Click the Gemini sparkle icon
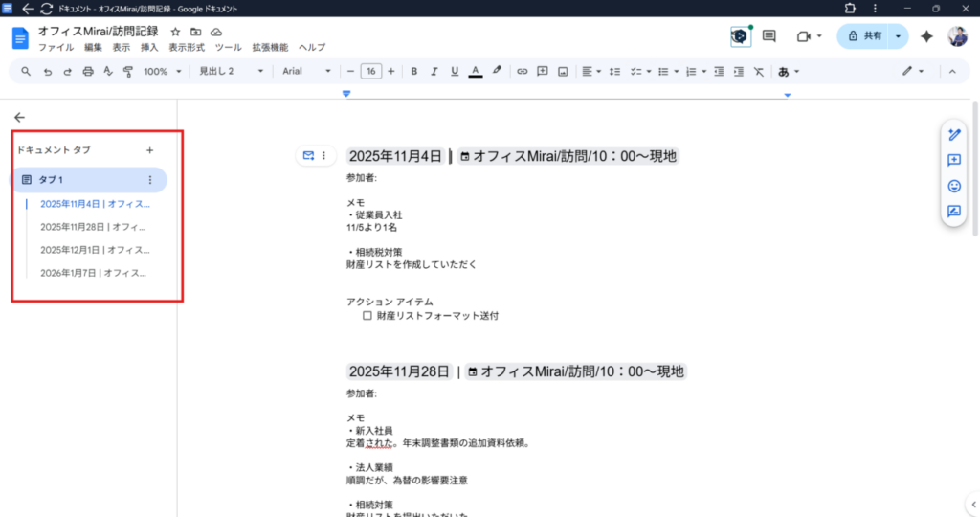Viewport: 980px width, 517px height. (926, 36)
